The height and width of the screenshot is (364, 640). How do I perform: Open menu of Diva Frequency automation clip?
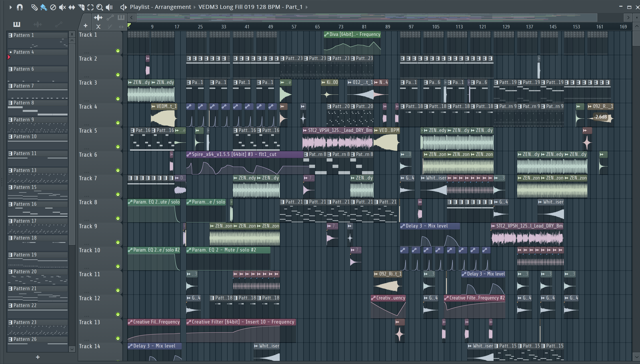(326, 34)
